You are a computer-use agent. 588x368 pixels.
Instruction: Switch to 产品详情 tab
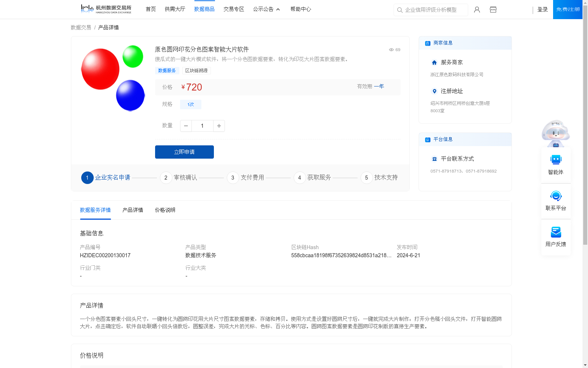[x=133, y=210]
